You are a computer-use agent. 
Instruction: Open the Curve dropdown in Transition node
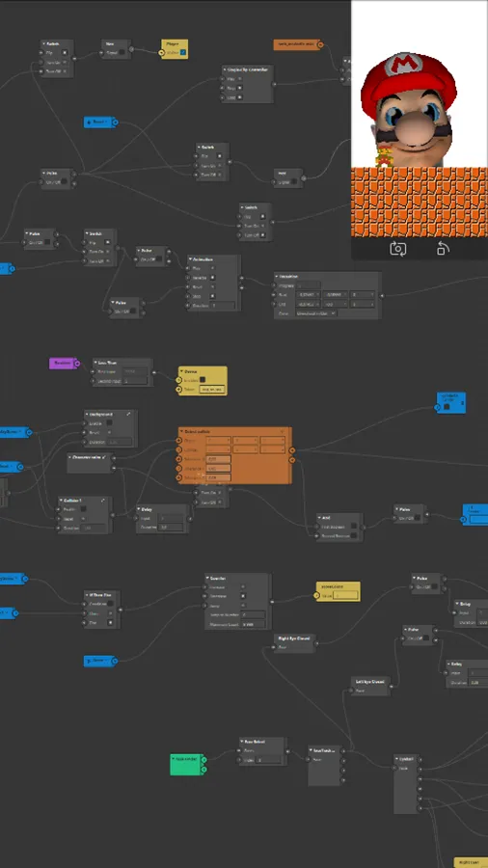tap(315, 313)
